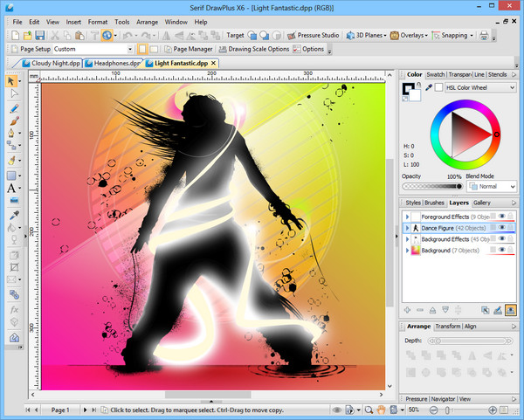Viewport: 524px width, 420px height.
Task: Toggle visibility of Background layer
Action: click(501, 251)
